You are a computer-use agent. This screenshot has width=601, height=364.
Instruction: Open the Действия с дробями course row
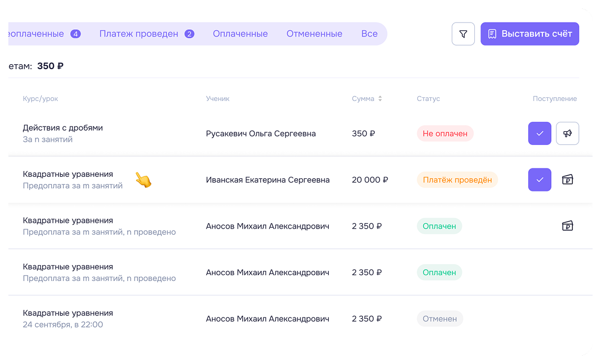tap(63, 128)
